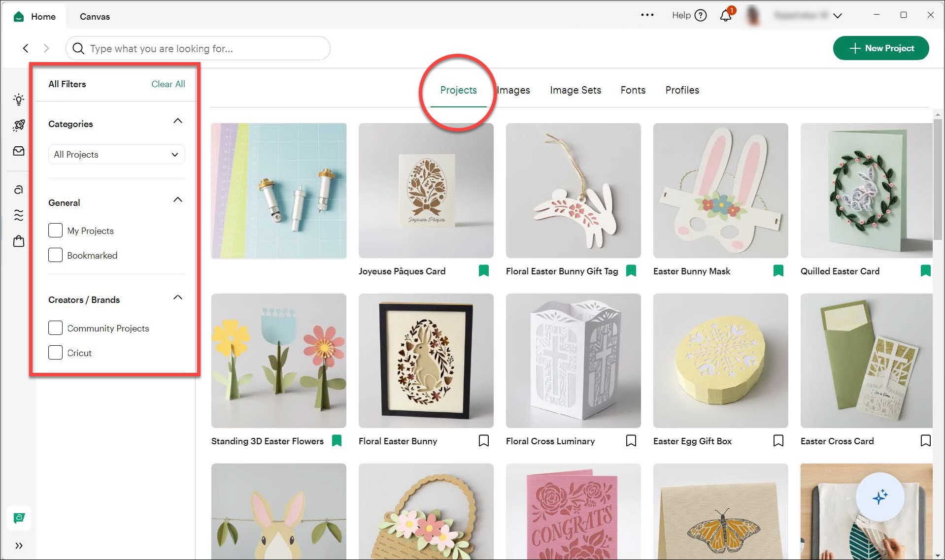Open the Floral Easter Bunny project thumbnail
The width and height of the screenshot is (945, 560).
point(426,361)
